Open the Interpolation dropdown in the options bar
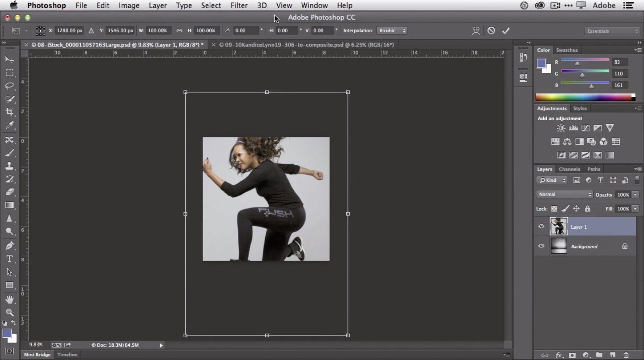644x360 pixels. [392, 30]
